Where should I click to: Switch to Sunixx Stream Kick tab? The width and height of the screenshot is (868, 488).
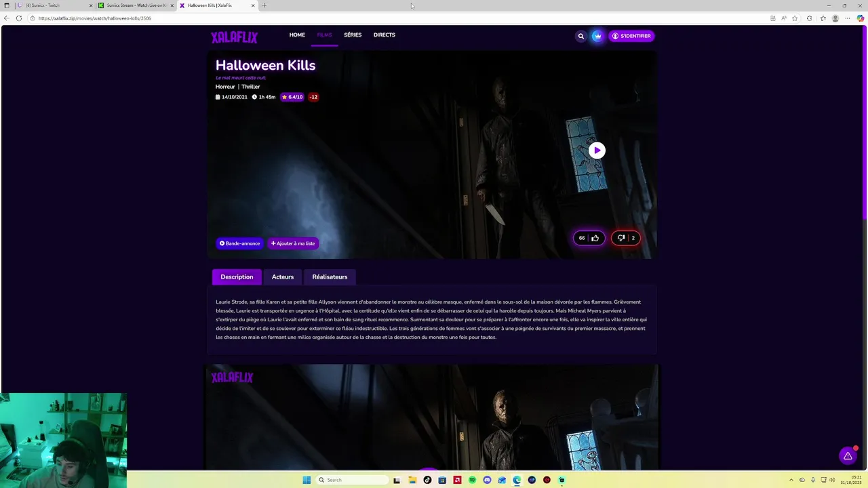136,5
